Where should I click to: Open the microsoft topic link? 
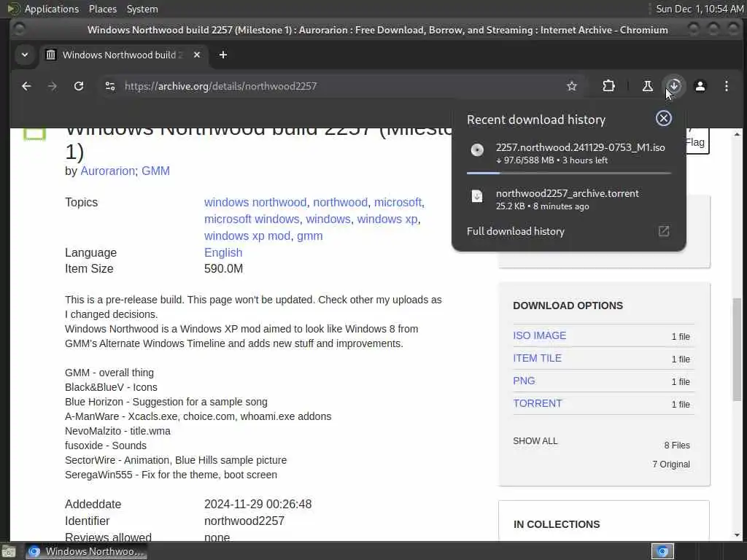398,203
